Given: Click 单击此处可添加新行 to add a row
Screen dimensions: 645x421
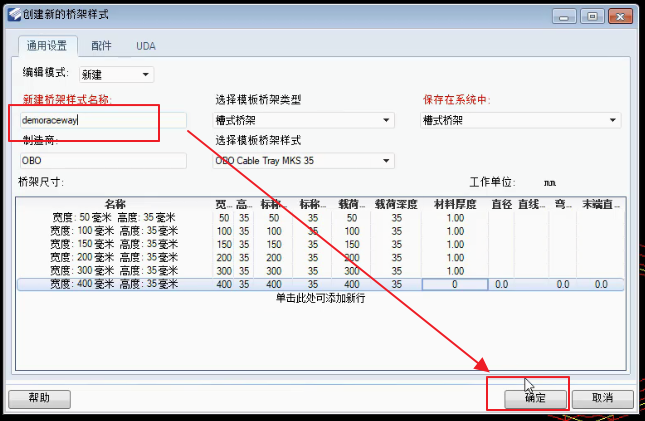Looking at the screenshot, I should 320,298.
